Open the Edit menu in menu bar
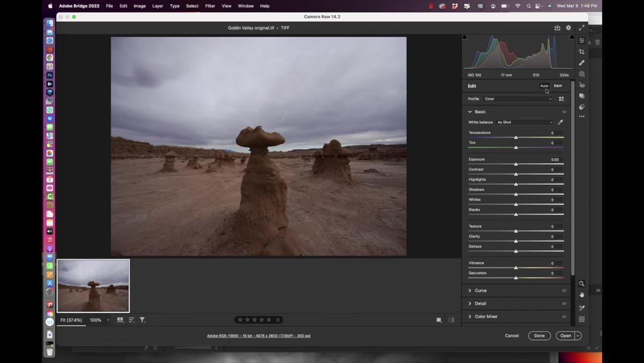 pos(123,6)
